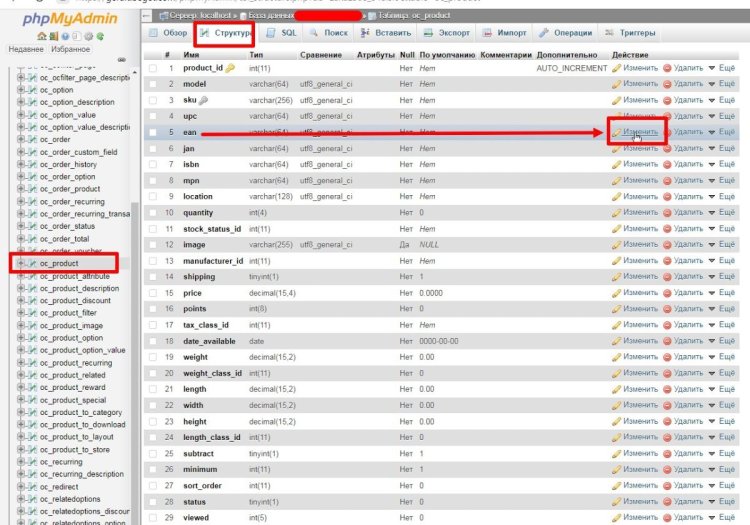Expand the oc_product tree node
This screenshot has width=750, height=525.
21,263
